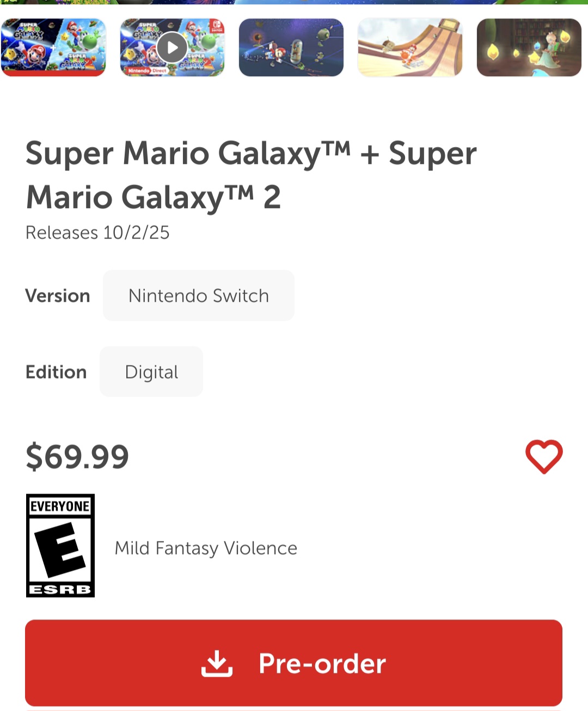Click the download arrow icon on Pre-order

pyautogui.click(x=217, y=663)
